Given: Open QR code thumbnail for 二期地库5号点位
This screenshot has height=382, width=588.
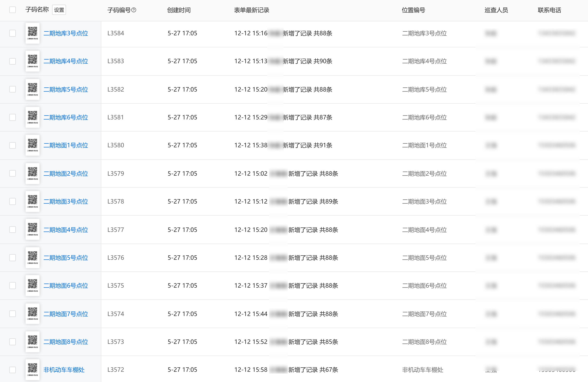Looking at the screenshot, I should point(32,89).
